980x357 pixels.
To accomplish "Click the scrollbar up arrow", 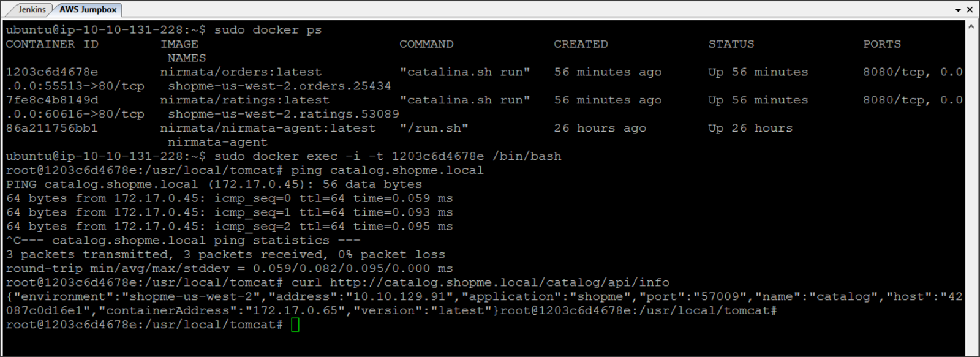I will 971,26.
